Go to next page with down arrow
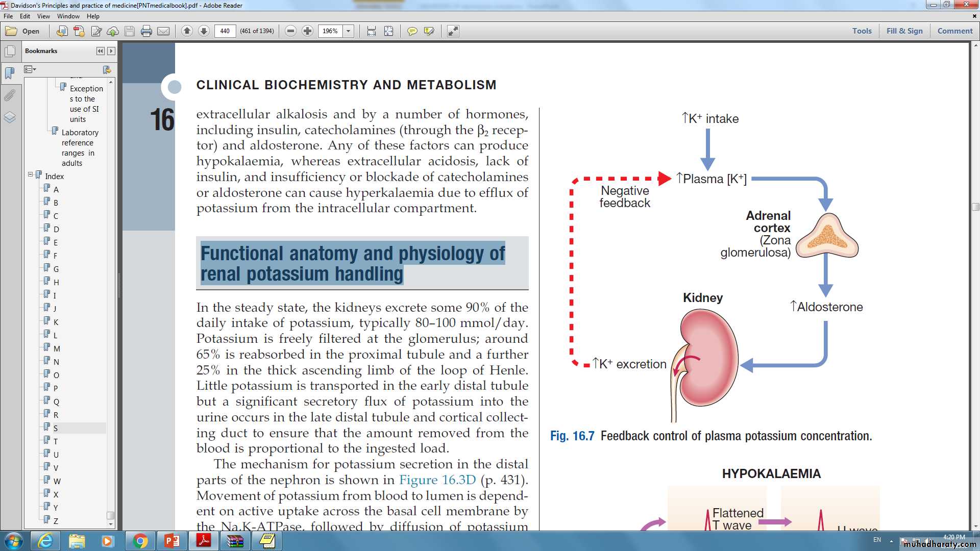 click(204, 31)
